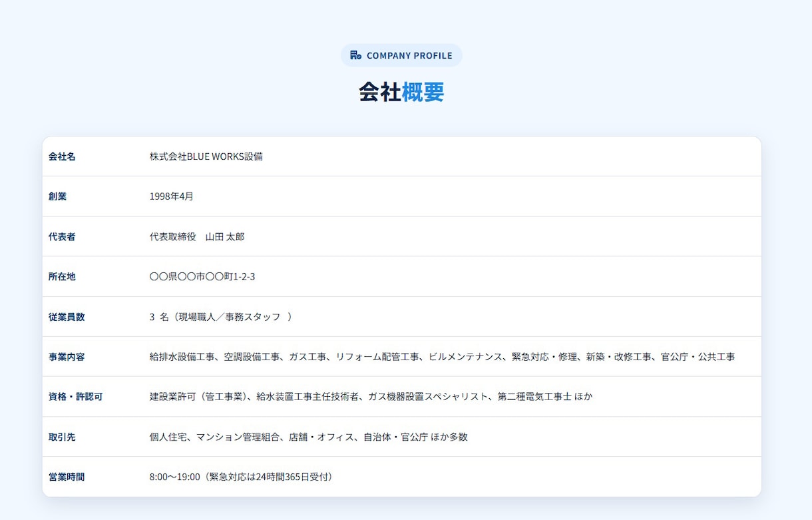Viewport: 812px width, 520px height.
Task: Click the 事業内容 row label
Action: coord(67,357)
